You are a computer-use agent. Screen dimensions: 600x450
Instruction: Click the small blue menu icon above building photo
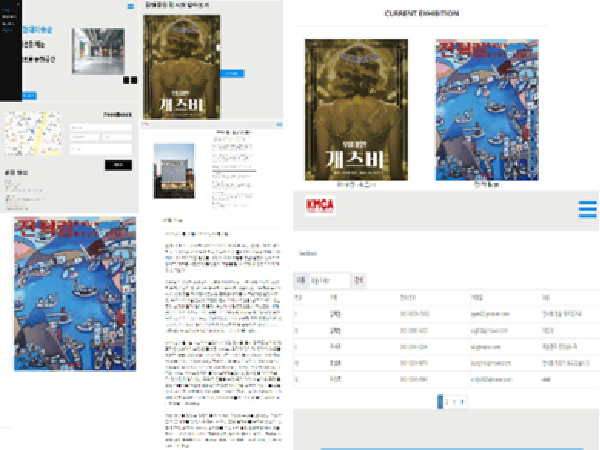click(279, 125)
